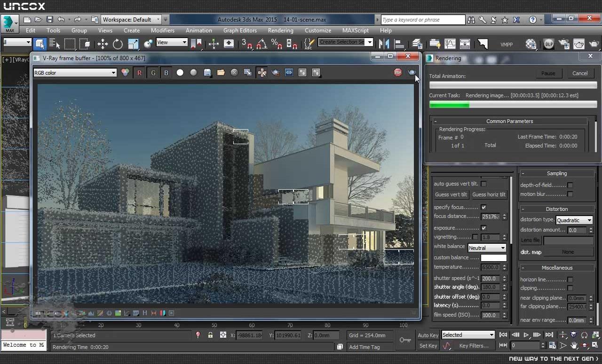The width and height of the screenshot is (602, 364).
Task: Open the reference coordinate View dropdown
Action: (x=172, y=42)
